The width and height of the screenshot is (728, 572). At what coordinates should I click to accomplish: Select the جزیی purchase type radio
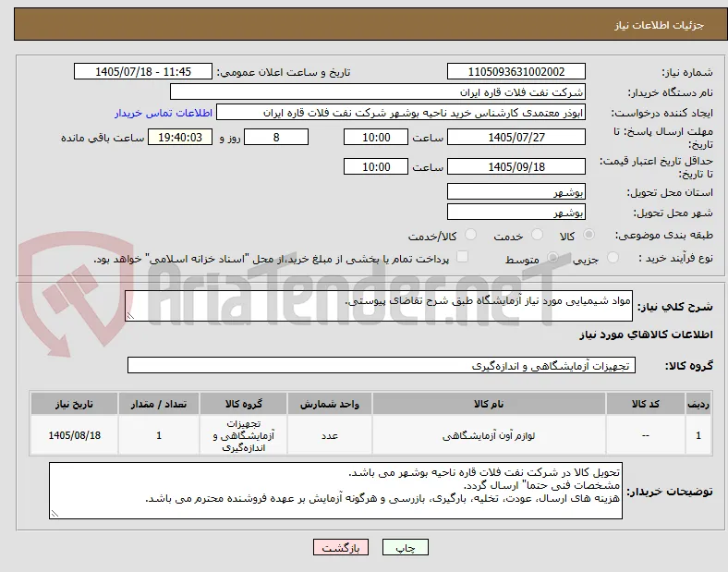pos(613,258)
